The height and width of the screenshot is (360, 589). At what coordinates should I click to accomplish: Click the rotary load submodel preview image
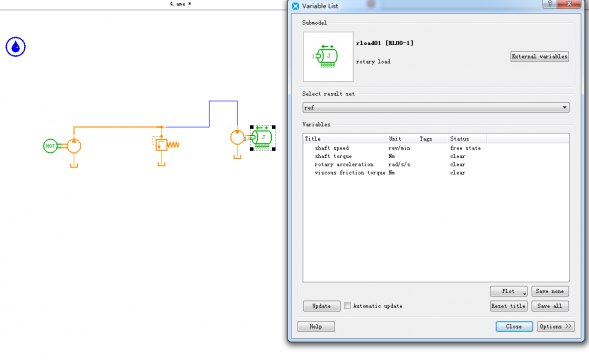coord(328,56)
